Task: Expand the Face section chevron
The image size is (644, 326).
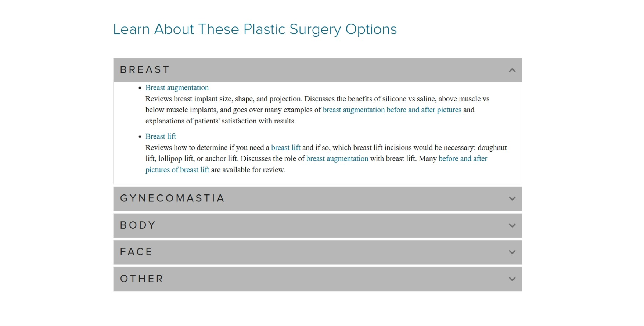Action: coord(512,252)
